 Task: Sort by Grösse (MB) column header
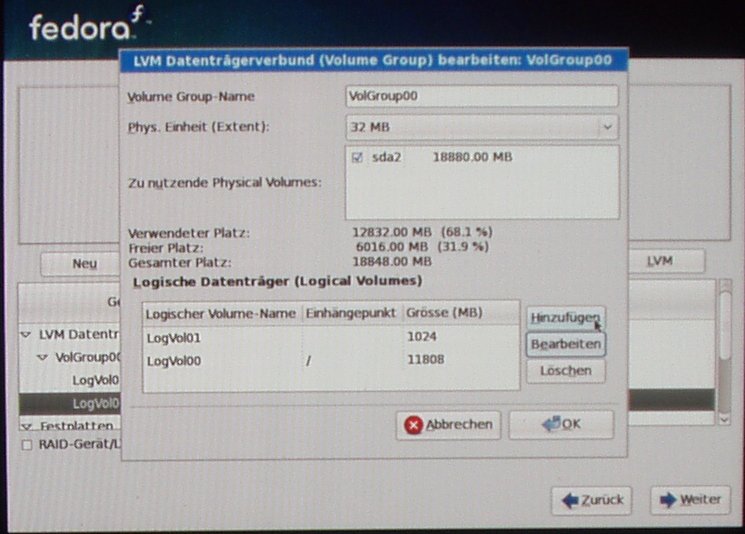point(458,314)
